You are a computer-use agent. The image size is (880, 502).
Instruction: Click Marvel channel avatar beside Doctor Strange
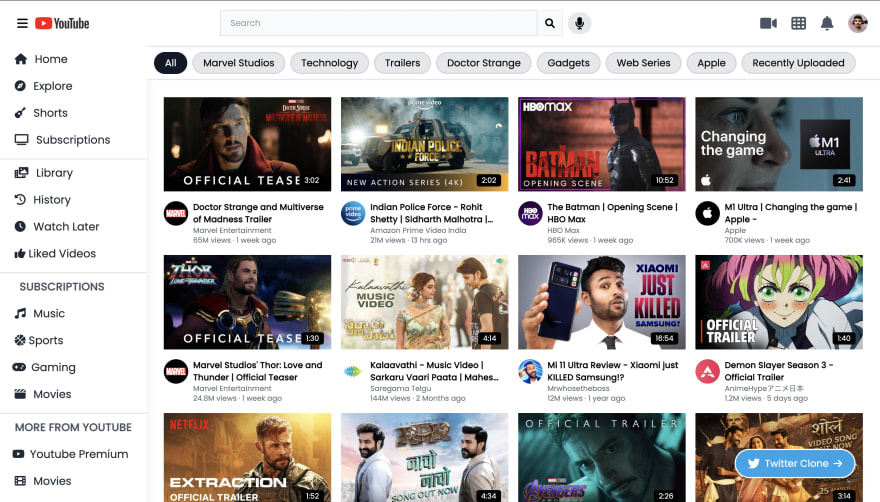[x=176, y=213]
